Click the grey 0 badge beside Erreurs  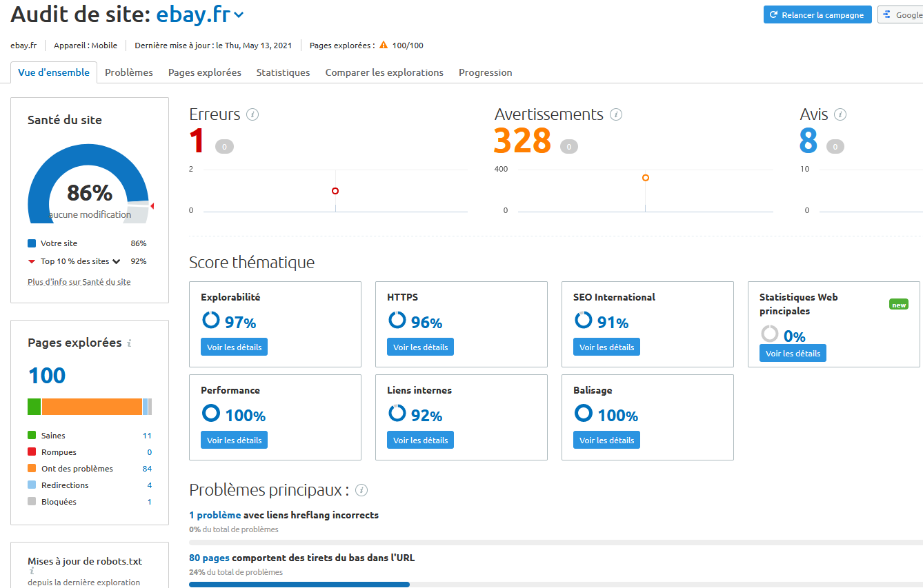[224, 146]
